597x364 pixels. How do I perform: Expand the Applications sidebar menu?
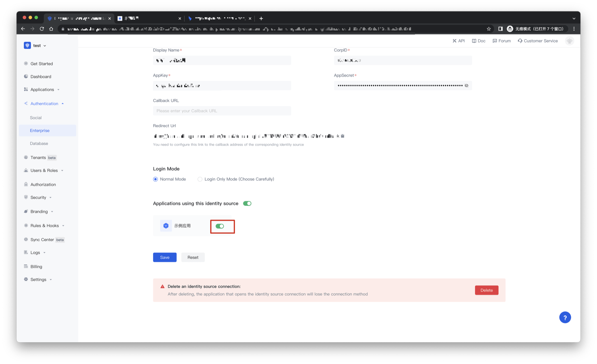(42, 89)
